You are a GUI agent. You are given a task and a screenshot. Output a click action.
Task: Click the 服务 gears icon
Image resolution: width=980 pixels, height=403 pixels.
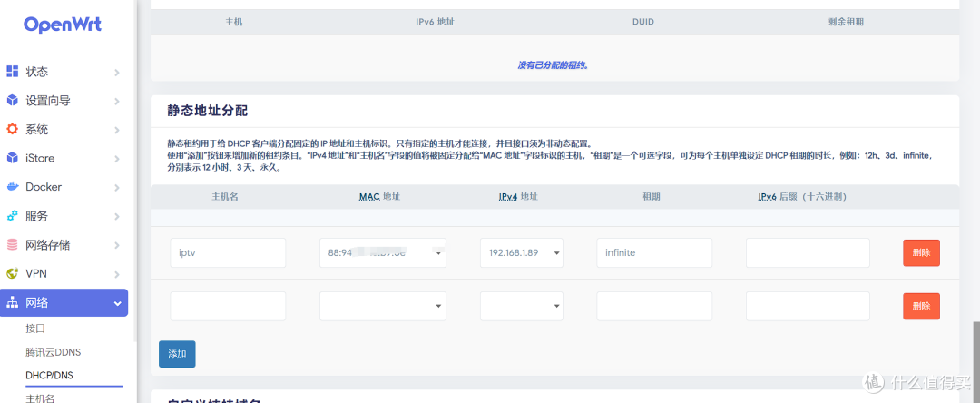point(13,215)
